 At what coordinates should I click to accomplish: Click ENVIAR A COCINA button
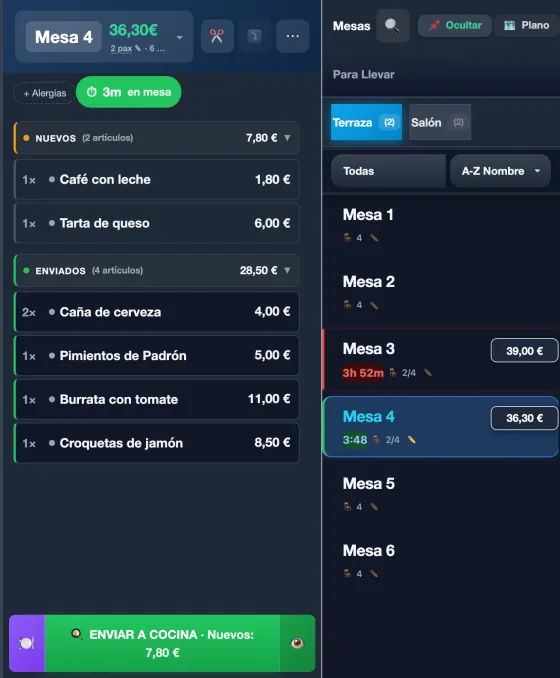click(162, 643)
